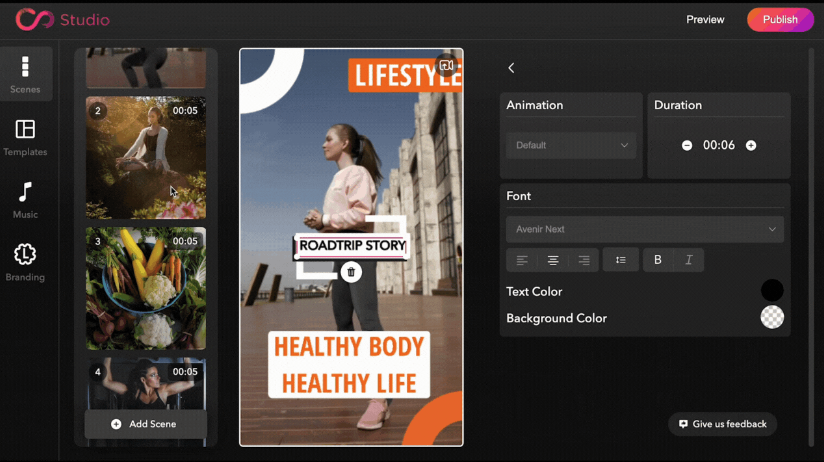Decrease duration with minus button
Screen dimensions: 824x462
687,145
